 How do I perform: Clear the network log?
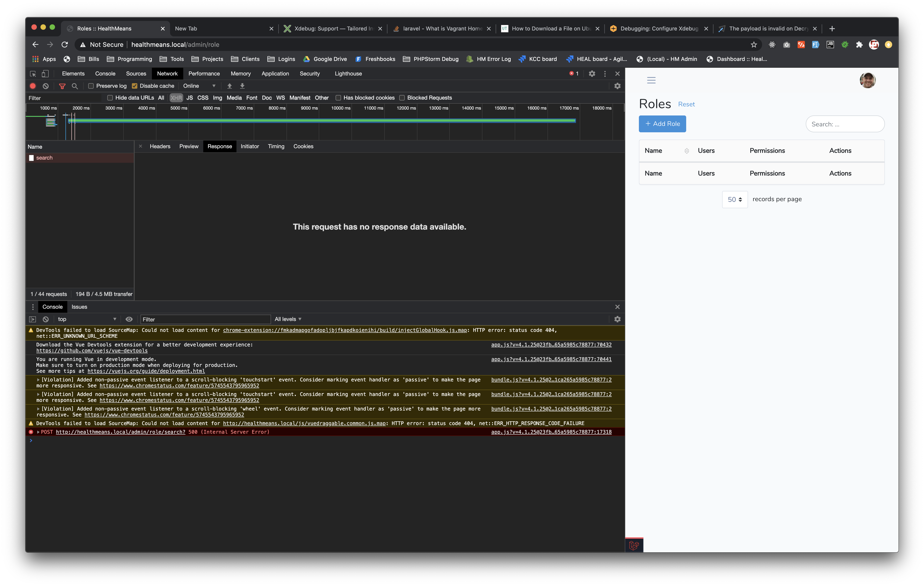[46, 86]
